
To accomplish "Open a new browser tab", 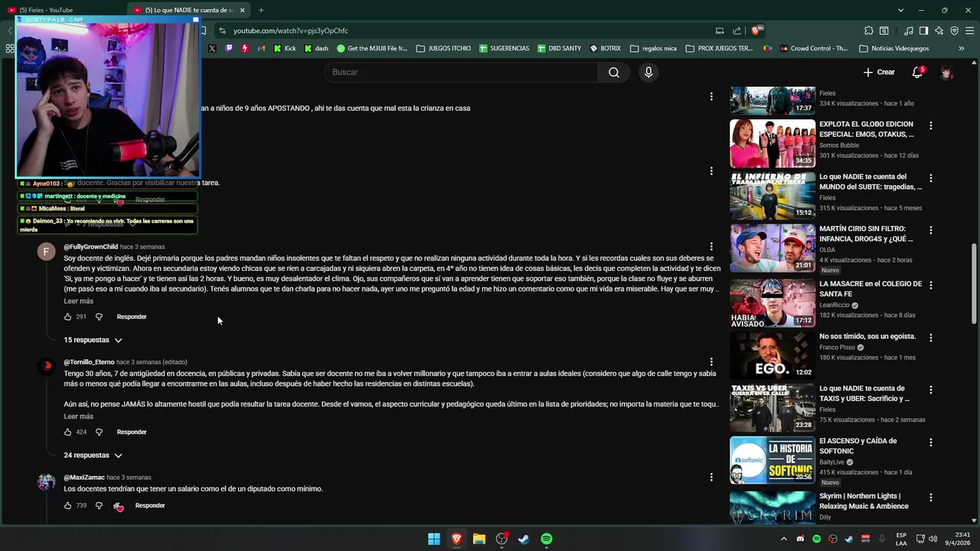I will point(261,10).
